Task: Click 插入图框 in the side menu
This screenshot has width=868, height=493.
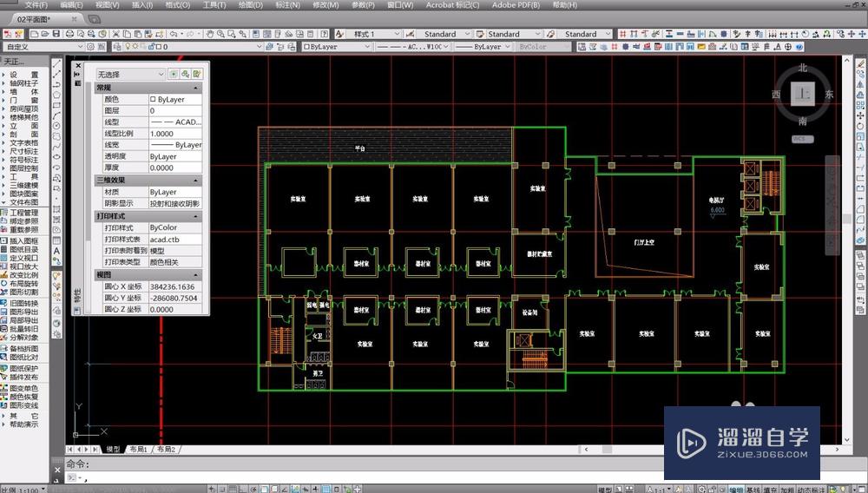Action: 23,241
